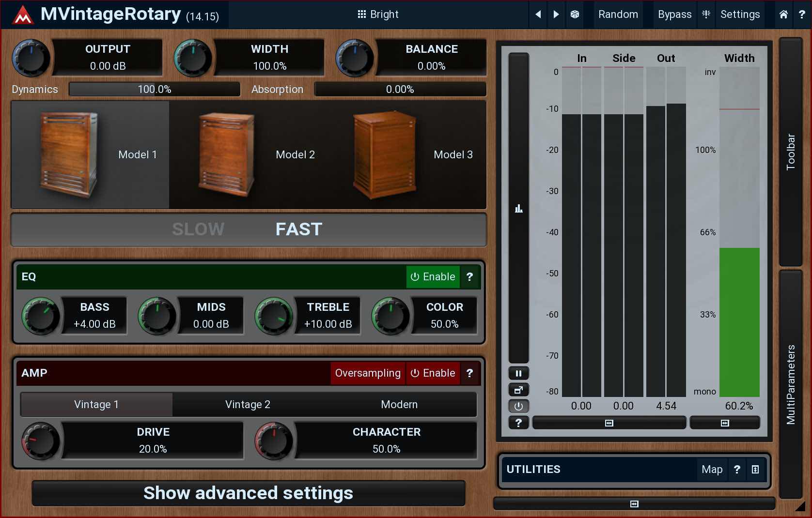Click the Bypass button
The width and height of the screenshot is (812, 518).
pyautogui.click(x=674, y=15)
